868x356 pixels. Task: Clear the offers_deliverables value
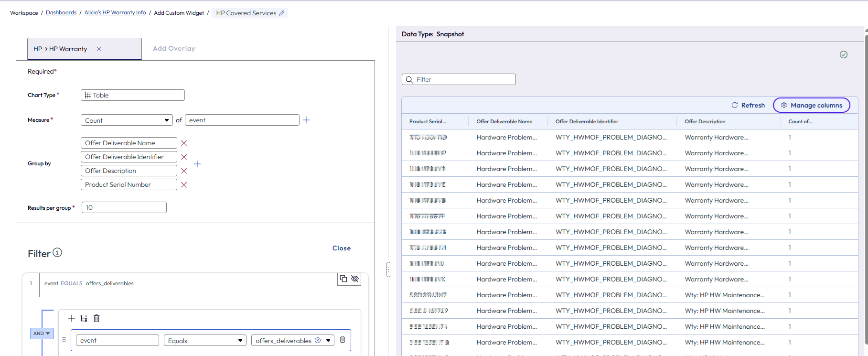pyautogui.click(x=318, y=340)
